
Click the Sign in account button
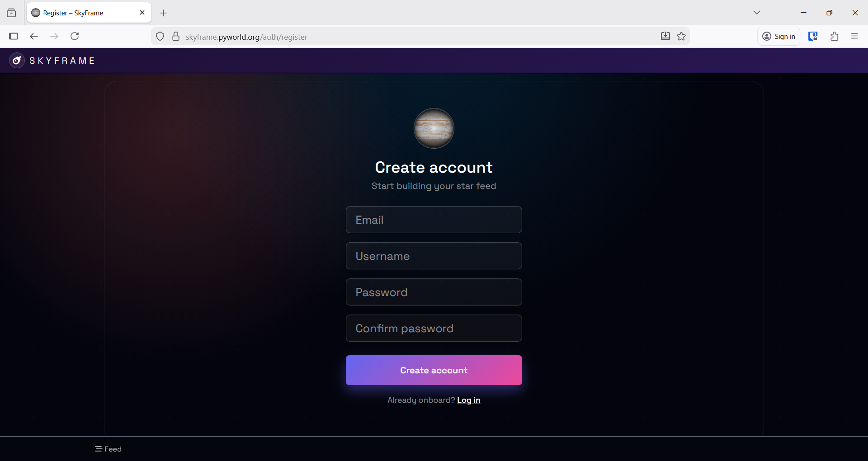(x=779, y=36)
